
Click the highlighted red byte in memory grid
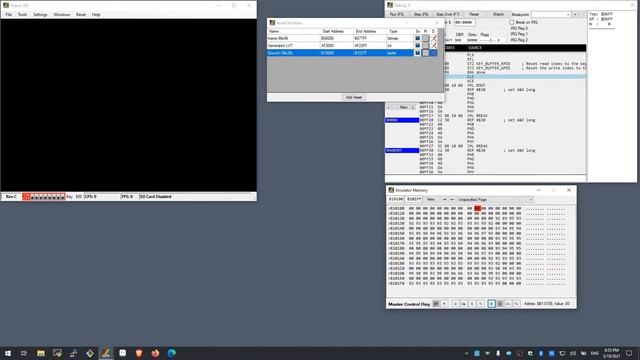tap(477, 209)
